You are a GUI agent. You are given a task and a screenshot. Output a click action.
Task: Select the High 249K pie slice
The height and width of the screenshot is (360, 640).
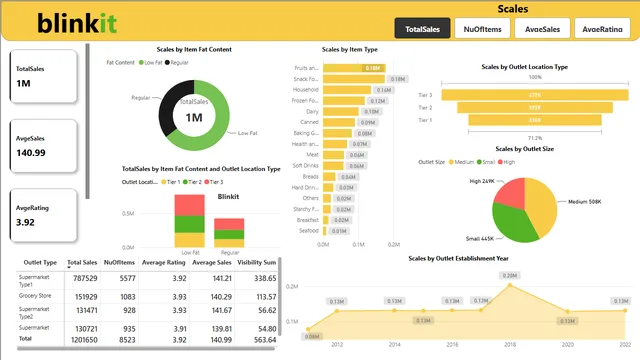[x=512, y=193]
